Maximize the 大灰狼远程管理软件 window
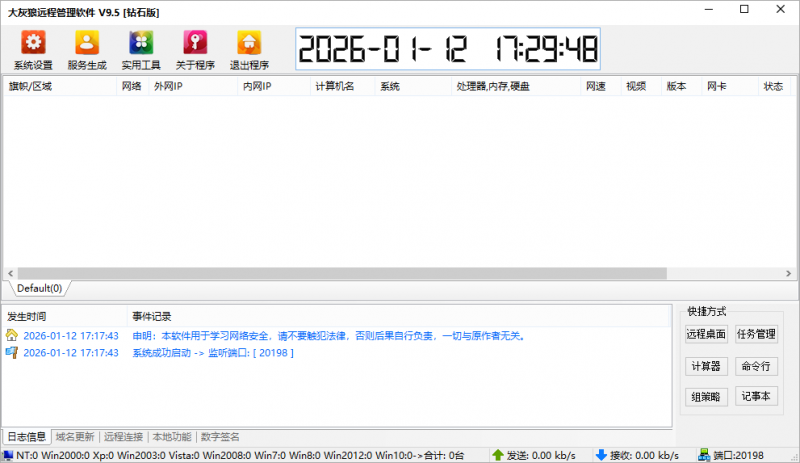Viewport: 800px width, 463px height. (x=744, y=9)
